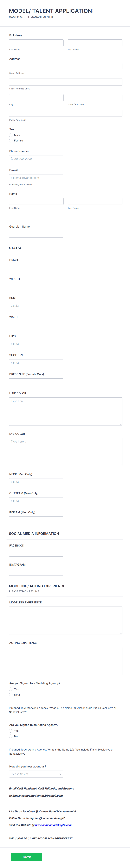Click the Phone Number input field
This screenshot has height=868, width=130.
tap(36, 158)
